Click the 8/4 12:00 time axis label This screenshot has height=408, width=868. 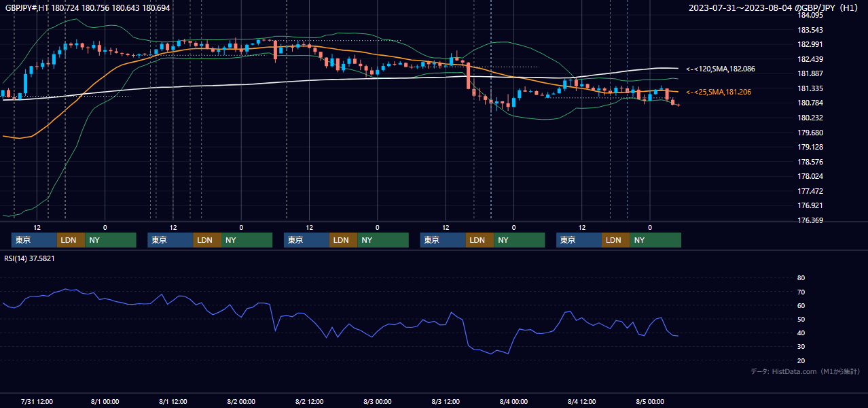(581, 401)
